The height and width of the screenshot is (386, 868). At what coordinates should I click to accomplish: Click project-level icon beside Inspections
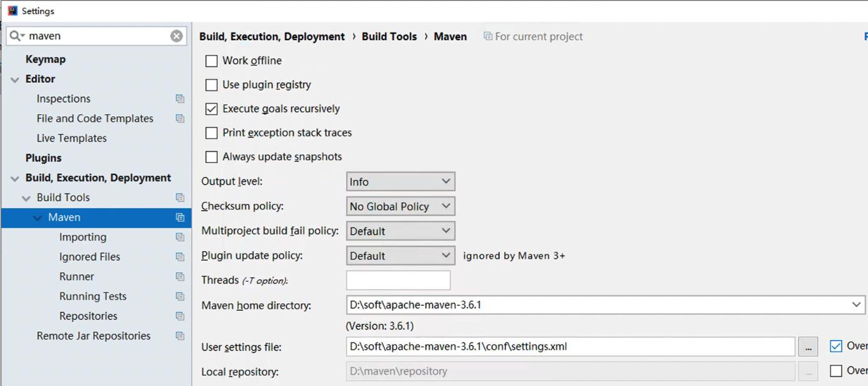tap(180, 99)
